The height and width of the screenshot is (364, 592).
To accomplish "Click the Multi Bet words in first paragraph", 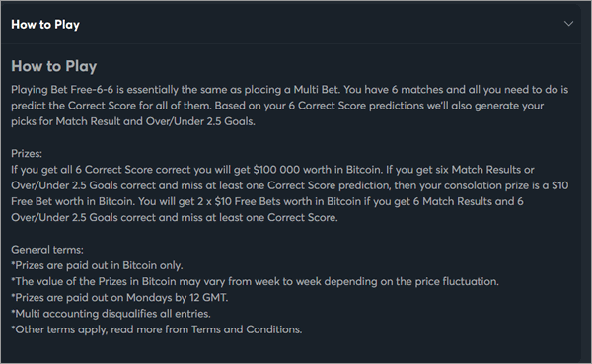I will click(x=317, y=90).
